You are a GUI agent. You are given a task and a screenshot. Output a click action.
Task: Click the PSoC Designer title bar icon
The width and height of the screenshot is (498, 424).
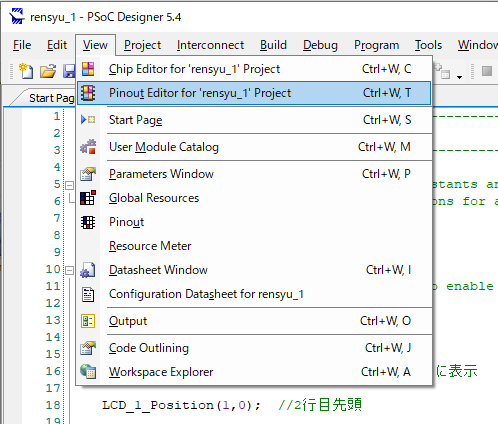[x=17, y=16]
